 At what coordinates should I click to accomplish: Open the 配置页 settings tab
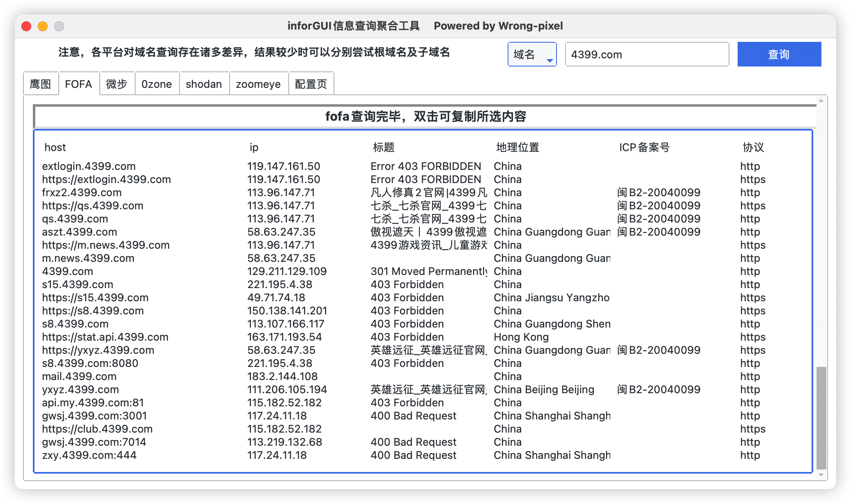click(x=311, y=84)
